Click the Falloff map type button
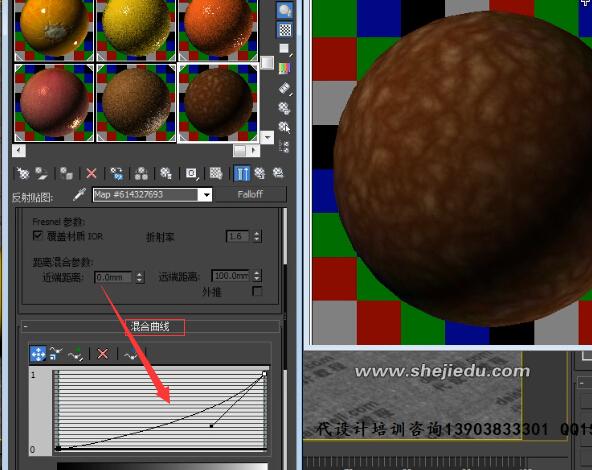This screenshot has height=470, width=592. coord(250,194)
